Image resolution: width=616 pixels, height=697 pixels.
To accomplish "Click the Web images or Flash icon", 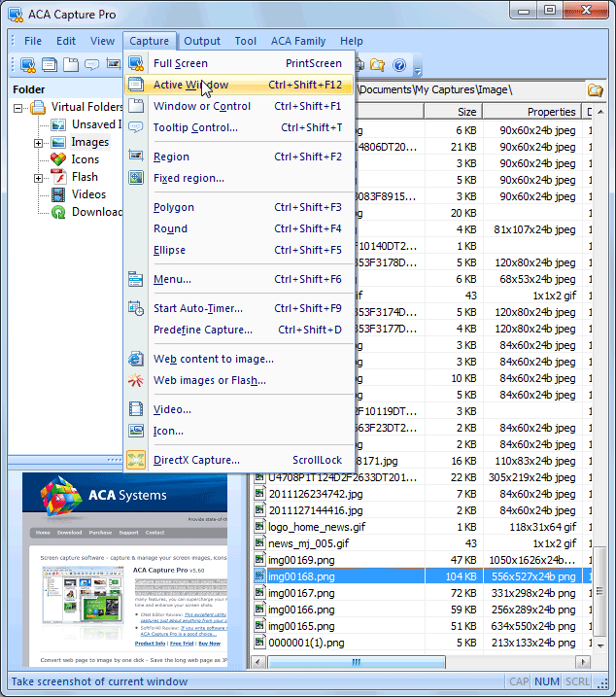I will 136,380.
